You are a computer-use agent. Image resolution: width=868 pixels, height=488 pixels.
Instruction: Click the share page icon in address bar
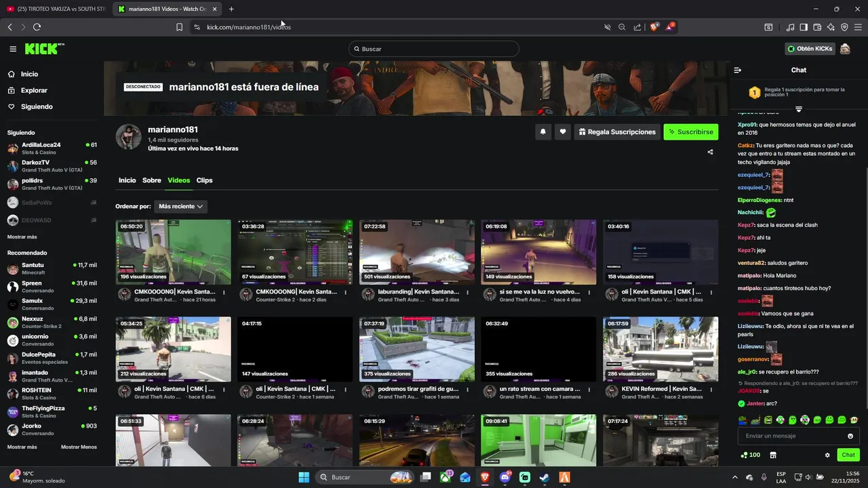point(637,27)
